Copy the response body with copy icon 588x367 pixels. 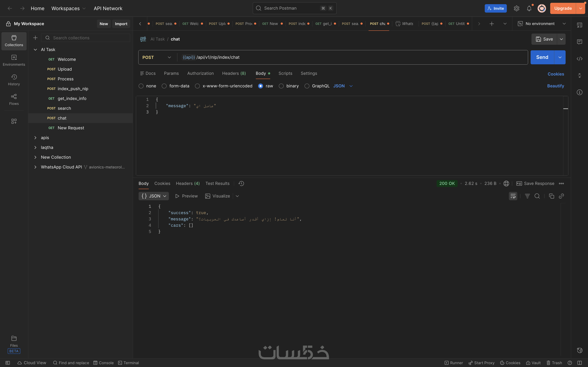[551, 196]
